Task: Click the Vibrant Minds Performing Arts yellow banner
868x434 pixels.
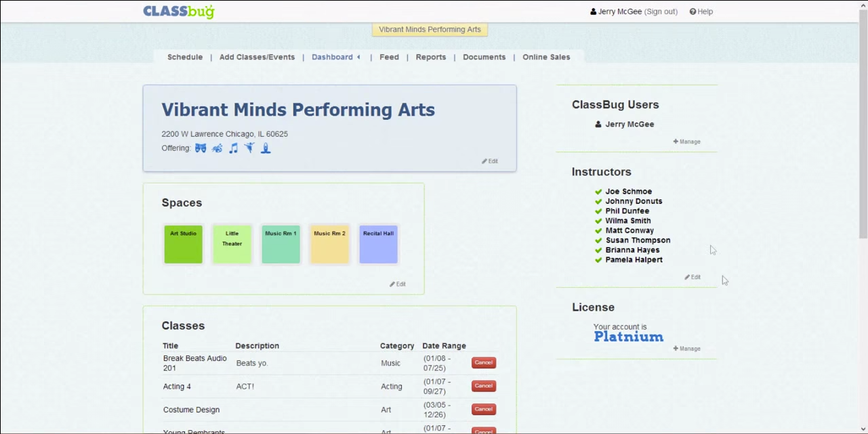Action: tap(430, 30)
